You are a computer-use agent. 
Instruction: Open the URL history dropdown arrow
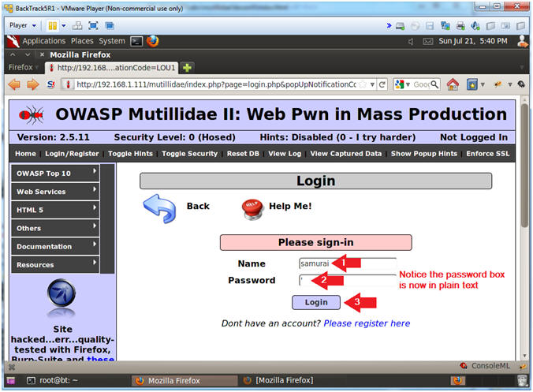click(x=373, y=84)
